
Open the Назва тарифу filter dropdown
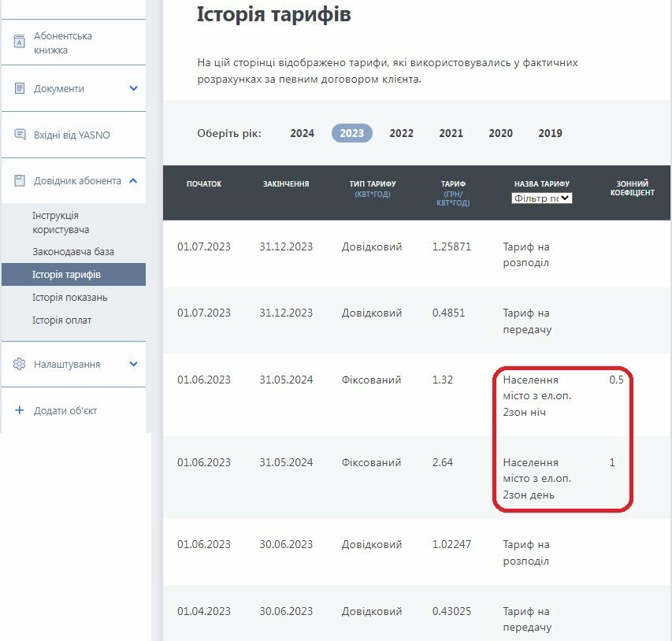542,198
